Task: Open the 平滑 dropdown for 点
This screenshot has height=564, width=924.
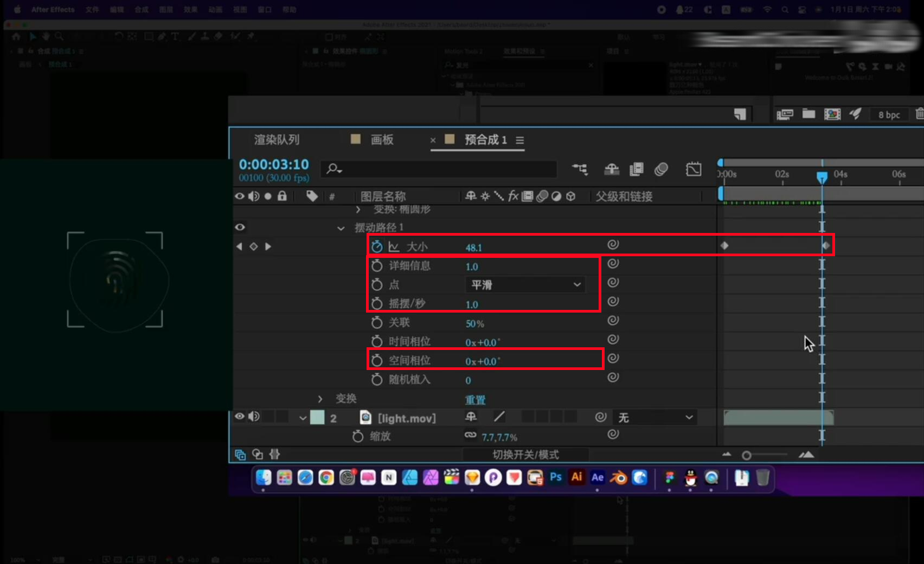Action: (525, 284)
